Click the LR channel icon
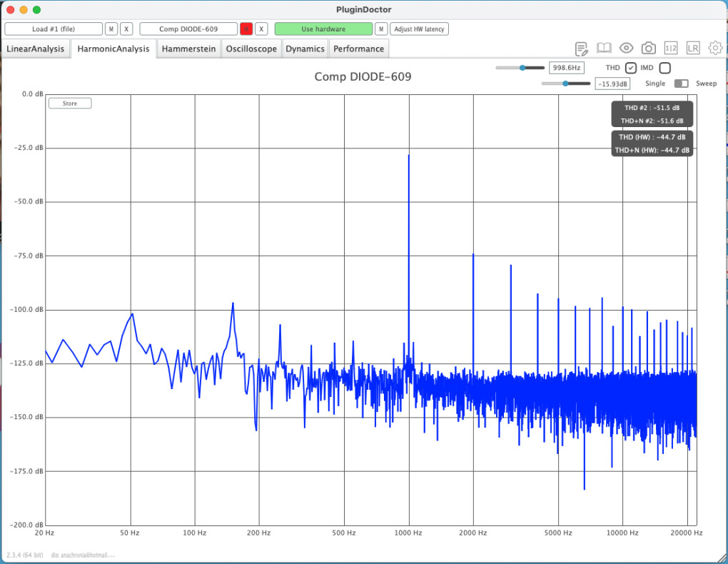728x564 pixels. click(693, 49)
